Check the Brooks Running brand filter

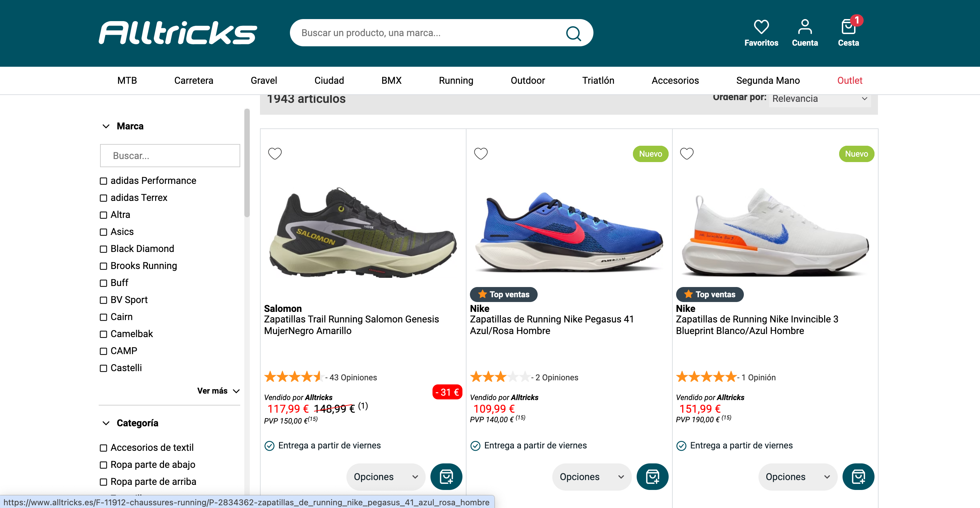coord(103,266)
